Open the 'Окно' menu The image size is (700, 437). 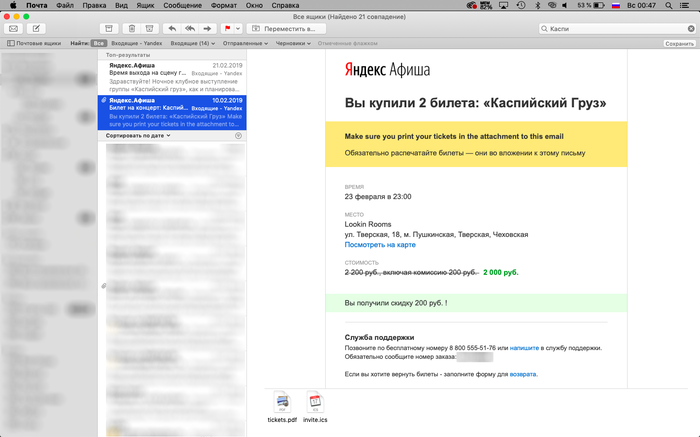point(254,5)
